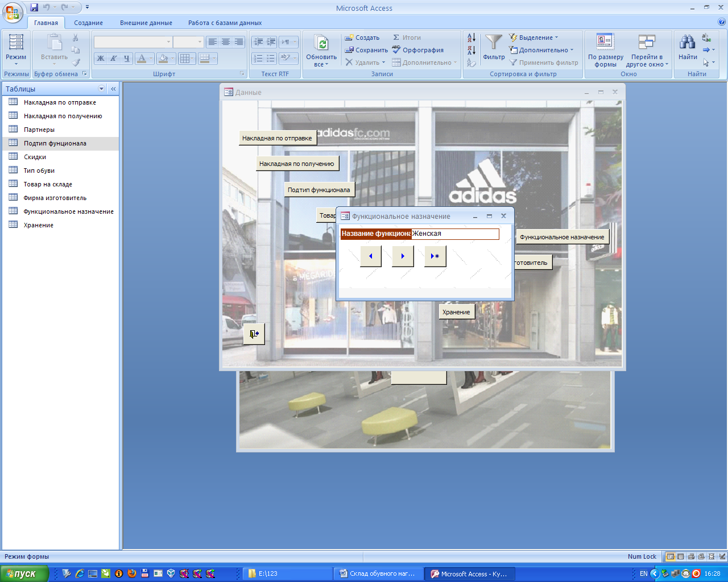Click Функциональное назначение button on Данные form
The width and height of the screenshot is (728, 582).
coord(562,237)
